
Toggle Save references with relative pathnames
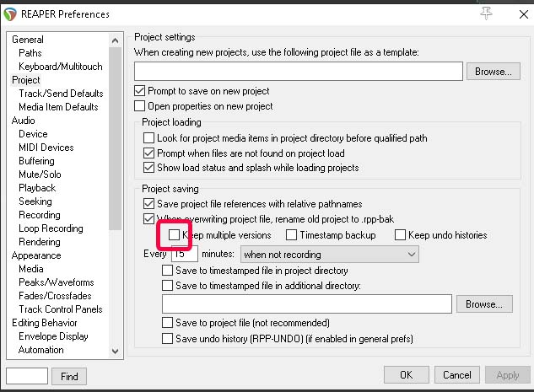(148, 203)
